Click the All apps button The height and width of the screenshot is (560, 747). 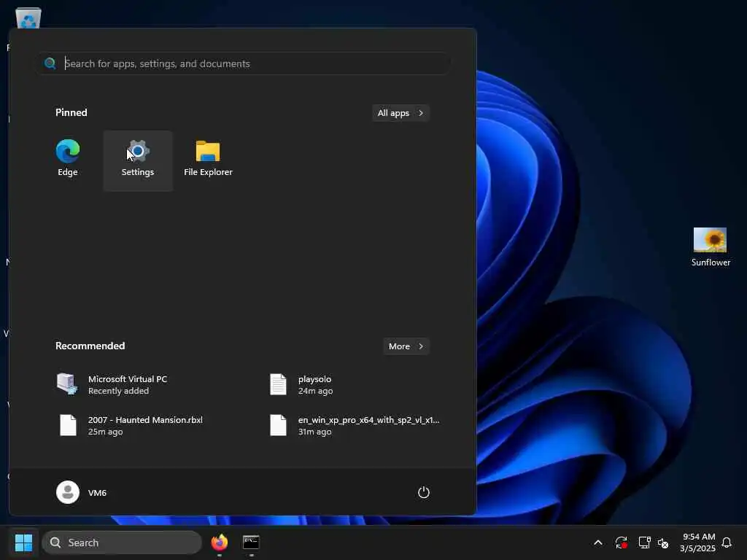(400, 113)
